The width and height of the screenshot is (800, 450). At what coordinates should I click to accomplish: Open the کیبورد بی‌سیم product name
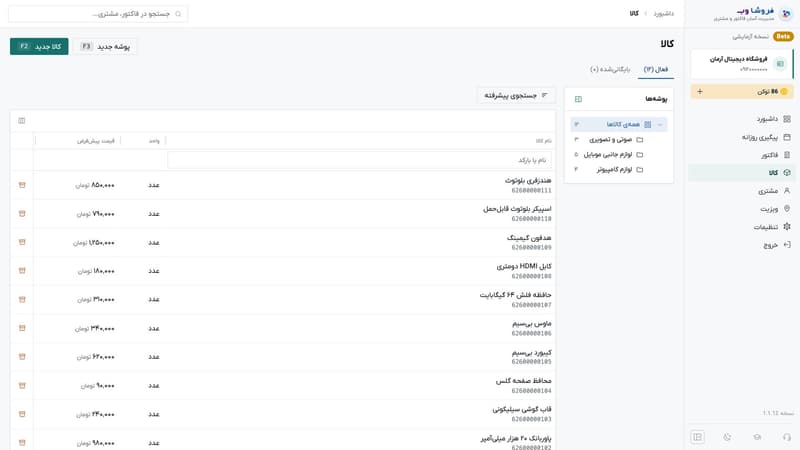(531, 353)
